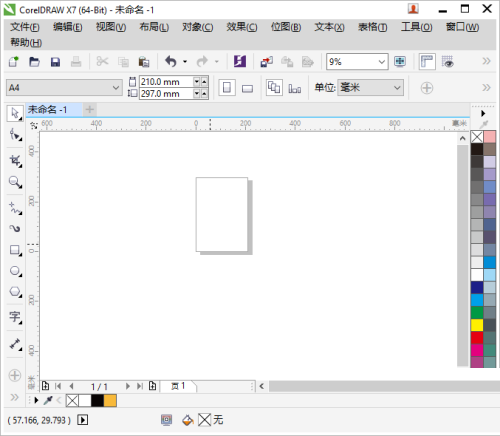Switch to the 页 1 page tab
Viewport: 500px width, 436px height.
click(178, 386)
